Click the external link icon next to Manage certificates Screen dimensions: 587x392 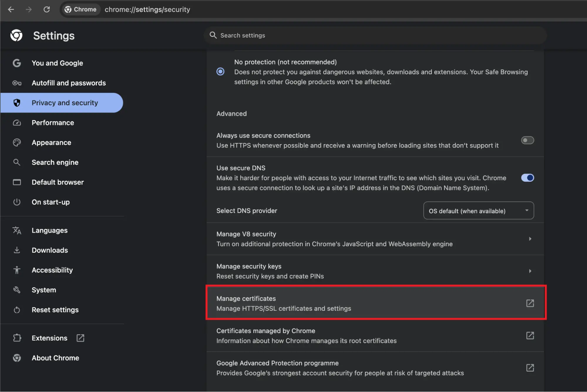point(530,303)
